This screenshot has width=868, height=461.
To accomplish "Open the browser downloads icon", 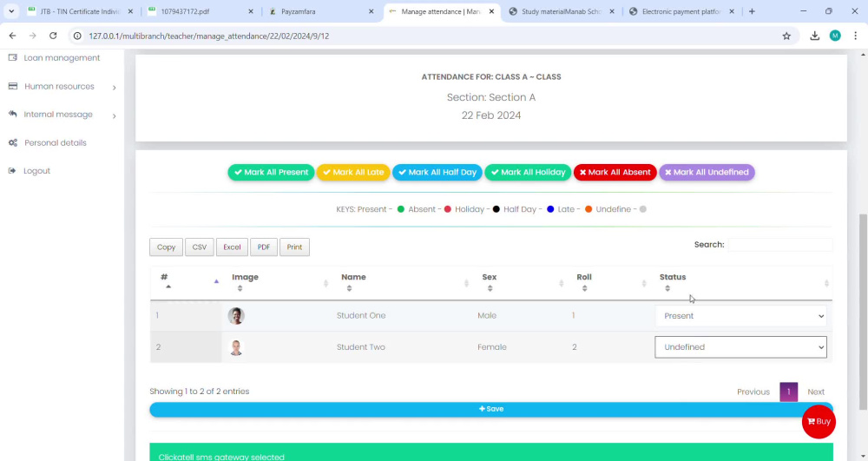I will click(x=815, y=36).
